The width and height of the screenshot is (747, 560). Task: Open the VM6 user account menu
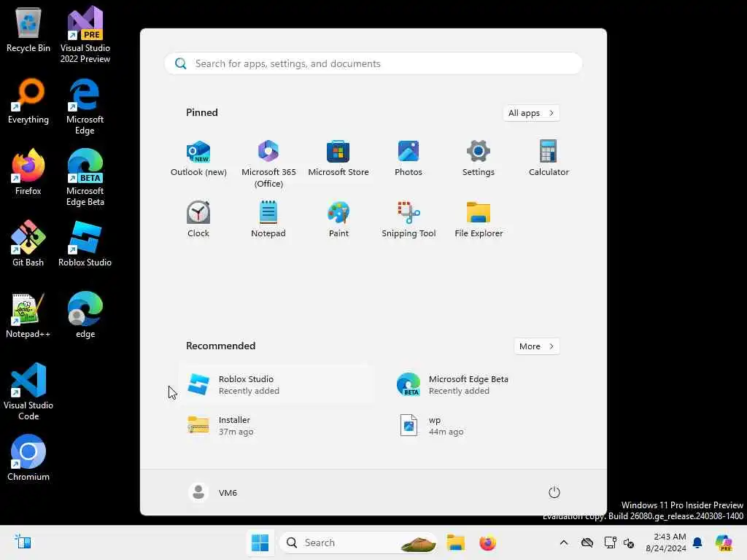click(213, 492)
